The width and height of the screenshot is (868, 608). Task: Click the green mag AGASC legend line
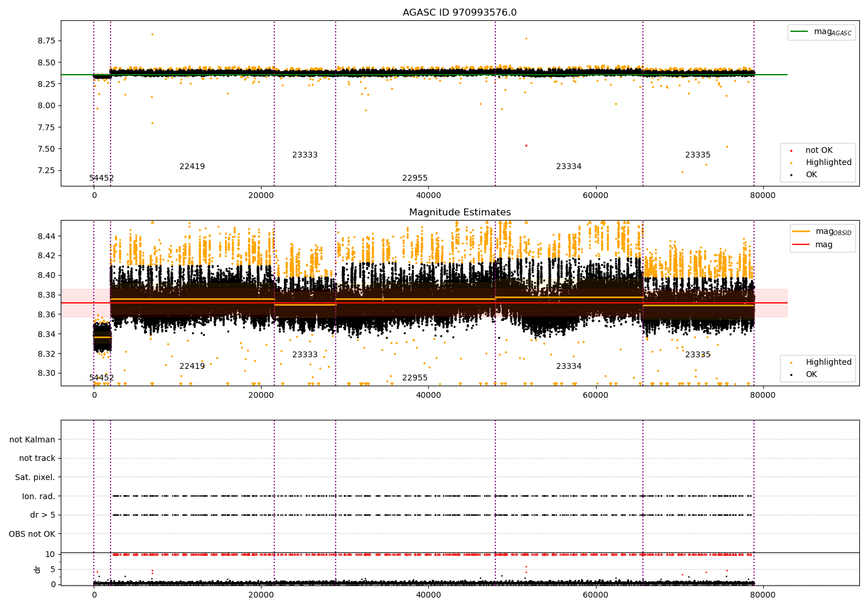click(800, 32)
